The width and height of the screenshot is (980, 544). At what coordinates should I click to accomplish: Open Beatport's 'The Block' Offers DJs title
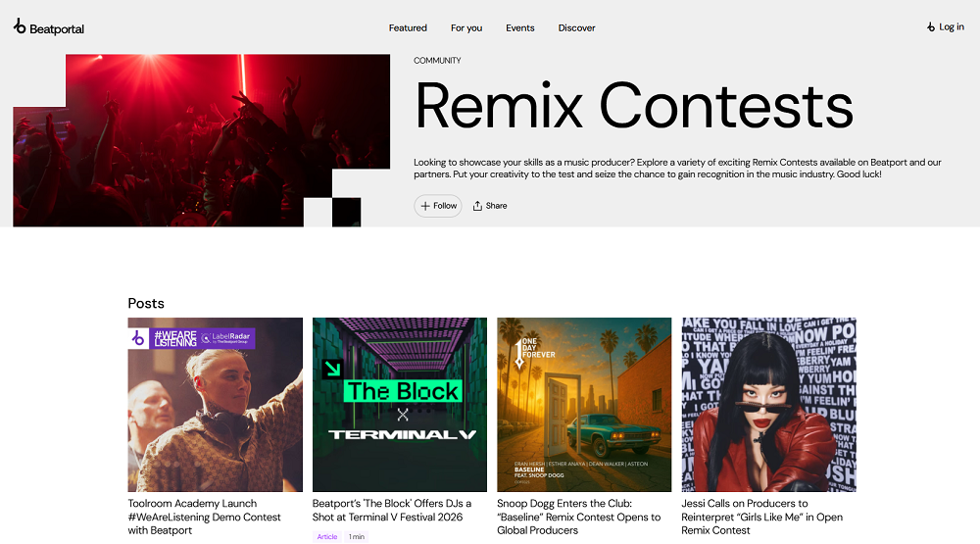point(392,511)
